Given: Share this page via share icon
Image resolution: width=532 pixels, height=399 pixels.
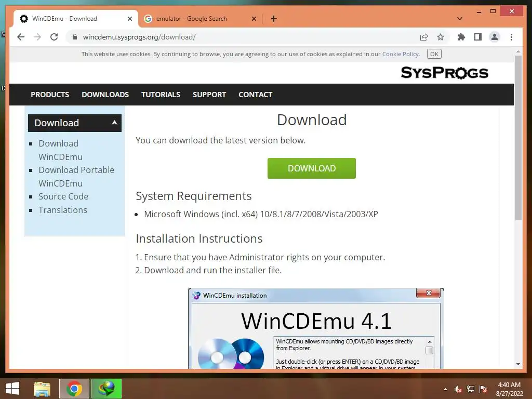Looking at the screenshot, I should (x=424, y=37).
